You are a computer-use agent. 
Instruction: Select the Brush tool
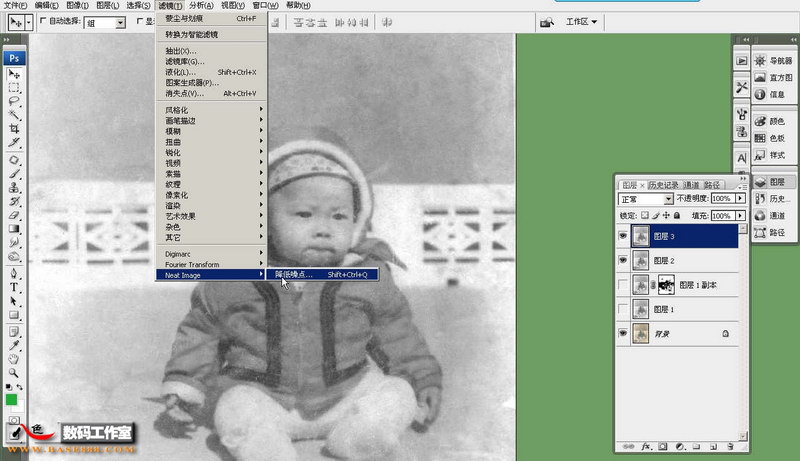coord(14,174)
